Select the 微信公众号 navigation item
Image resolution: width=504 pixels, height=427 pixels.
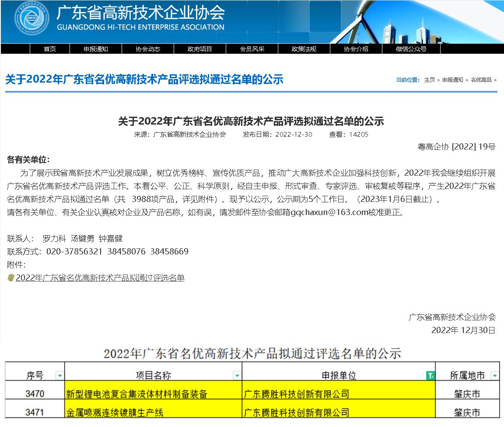click(410, 49)
